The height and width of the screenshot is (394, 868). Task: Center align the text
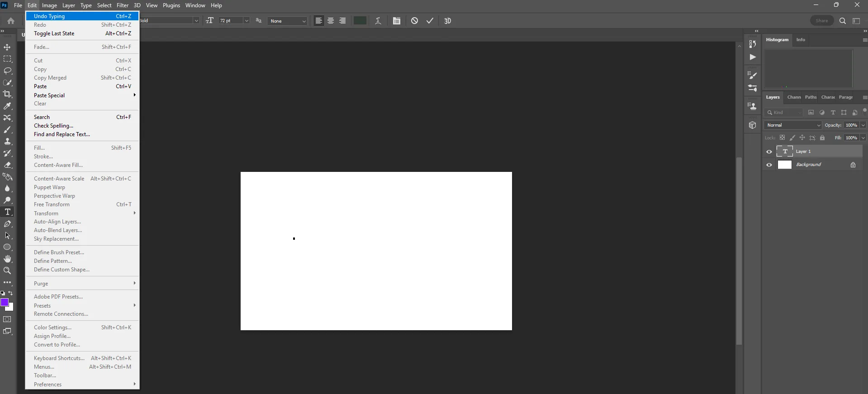tap(331, 21)
